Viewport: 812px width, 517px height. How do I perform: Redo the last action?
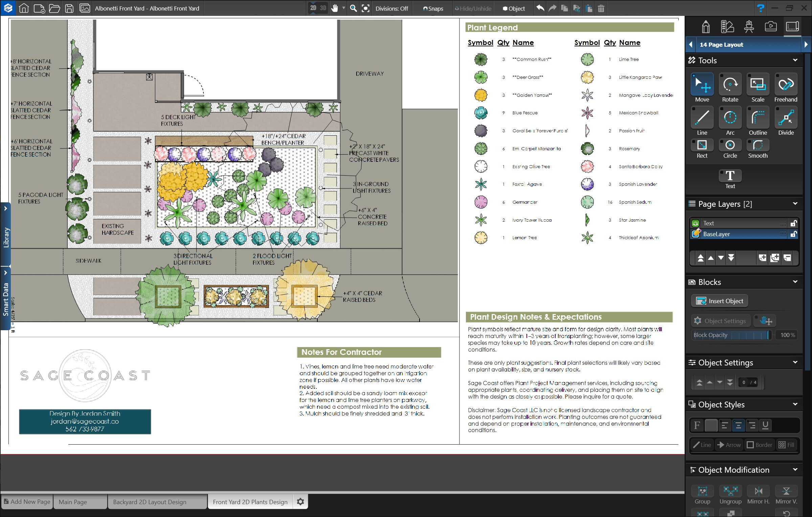click(552, 8)
